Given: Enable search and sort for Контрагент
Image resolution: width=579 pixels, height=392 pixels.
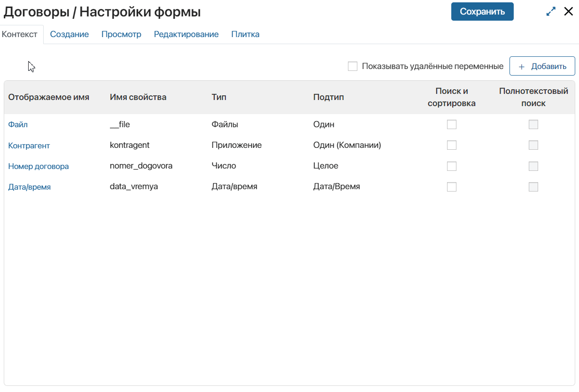Looking at the screenshot, I should [x=452, y=145].
